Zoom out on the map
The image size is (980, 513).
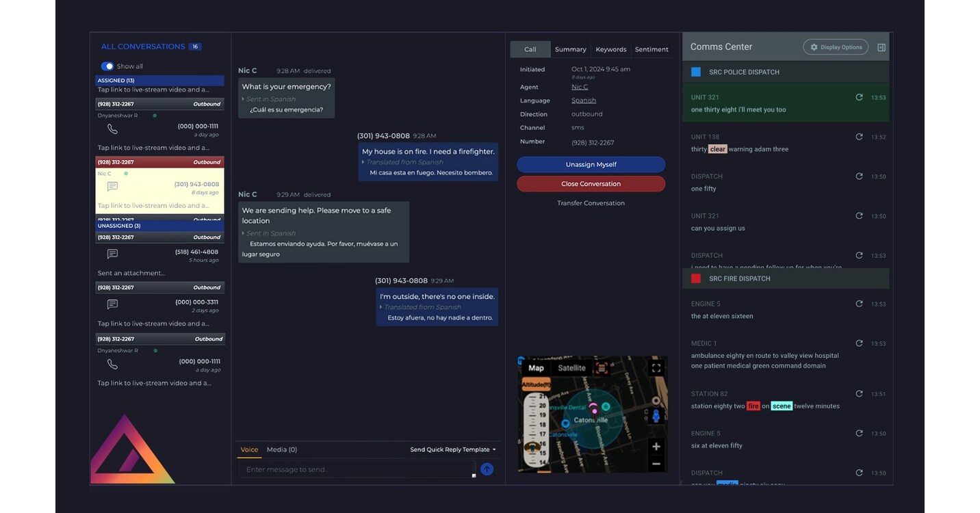[656, 464]
